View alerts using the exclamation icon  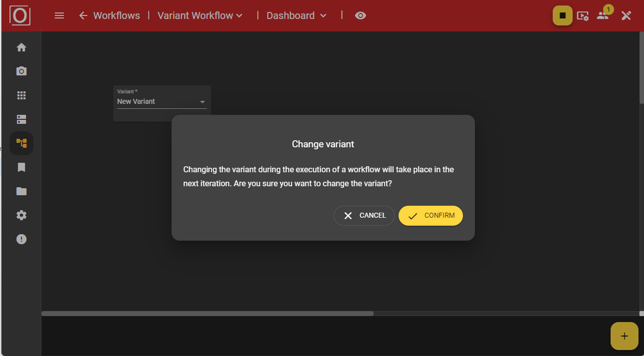tap(21, 239)
